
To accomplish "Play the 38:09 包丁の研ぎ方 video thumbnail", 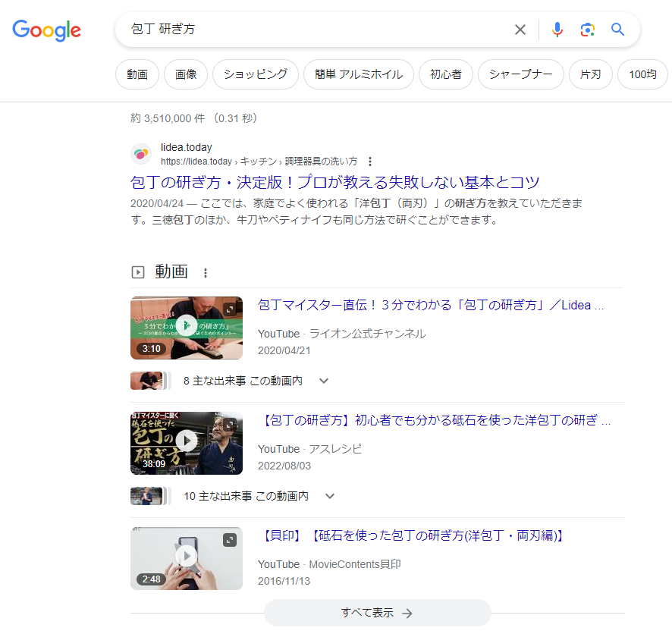I will point(187,443).
